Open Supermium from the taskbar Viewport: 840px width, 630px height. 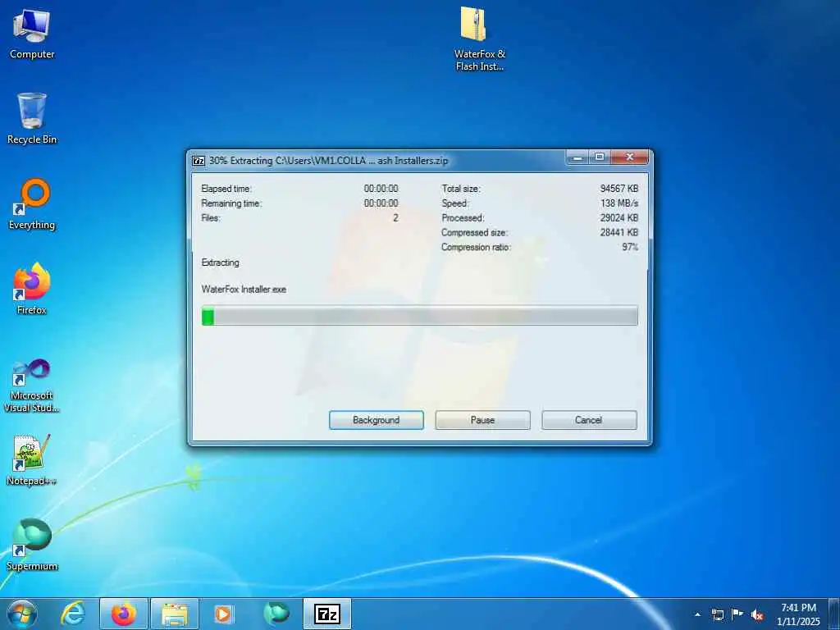[x=276, y=614]
